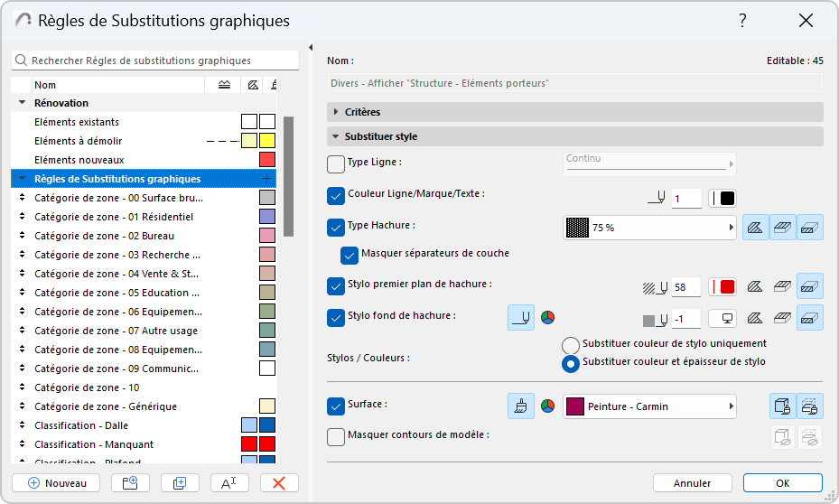This screenshot has height=504, width=839.
Task: Collapse the Substituer style section
Action: click(335, 136)
